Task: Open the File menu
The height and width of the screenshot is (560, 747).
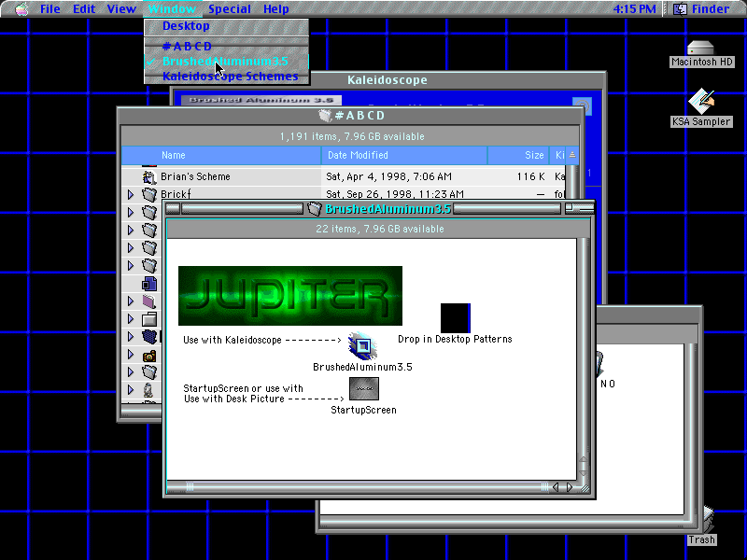Action: pos(50,9)
